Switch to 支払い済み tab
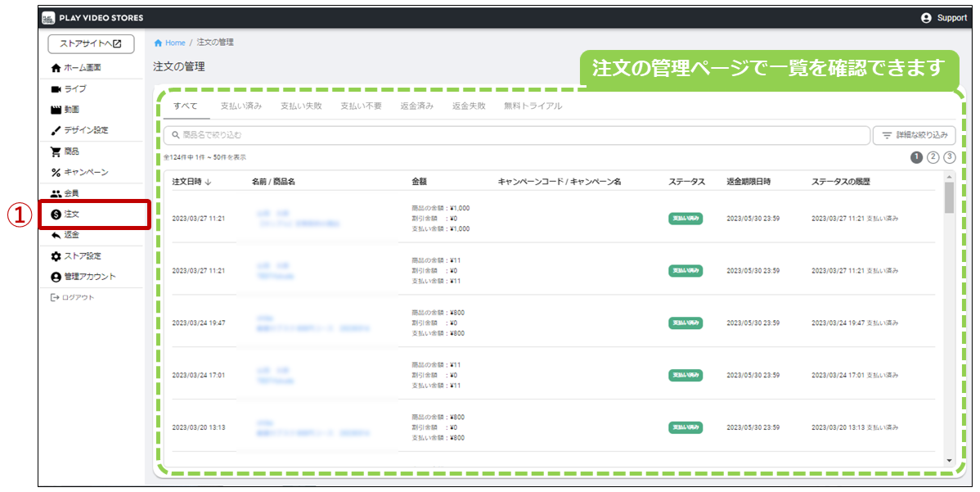This screenshot has height=492, width=980. coord(241,106)
